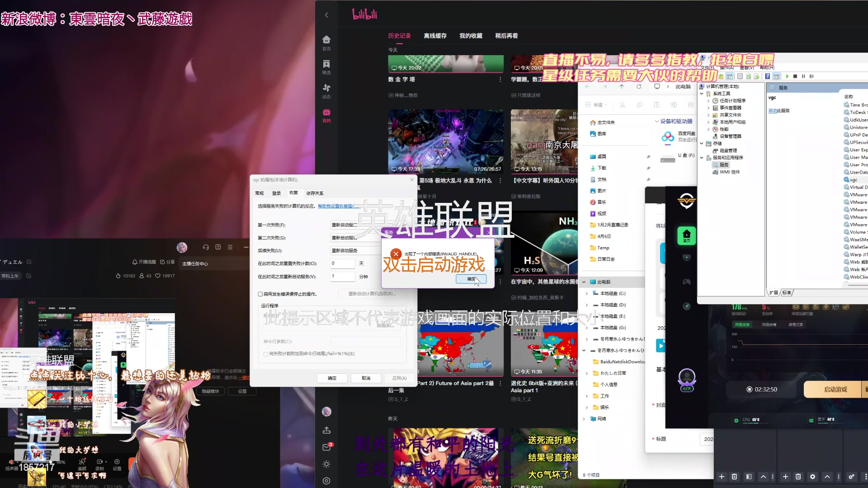Expand 本地磁盘 (D:) in Explorer tree
This screenshot has width=868, height=488.
click(x=587, y=305)
